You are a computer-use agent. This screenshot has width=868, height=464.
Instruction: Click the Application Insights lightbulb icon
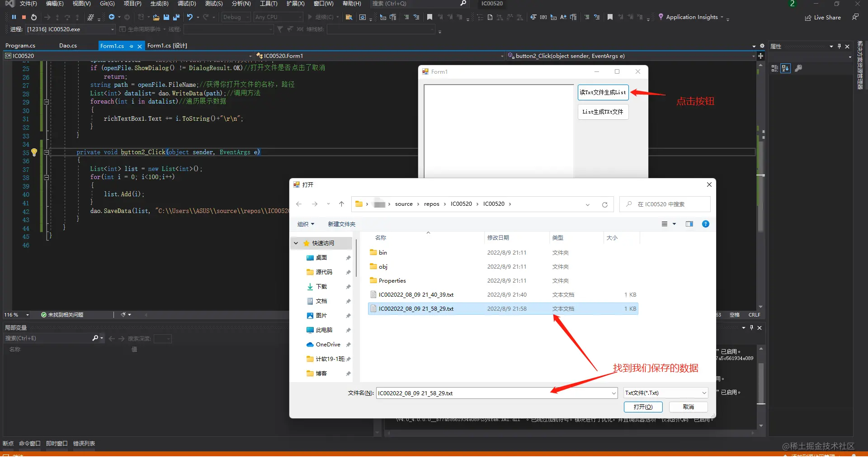(x=661, y=17)
